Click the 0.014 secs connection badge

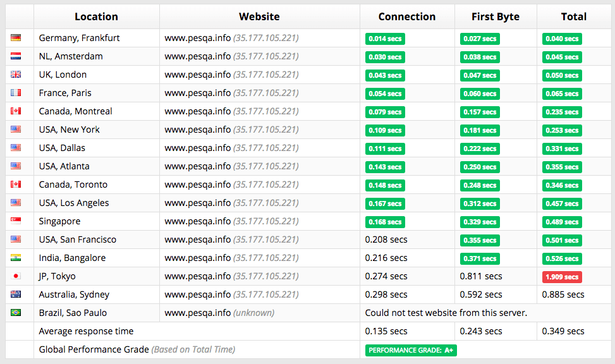(385, 39)
